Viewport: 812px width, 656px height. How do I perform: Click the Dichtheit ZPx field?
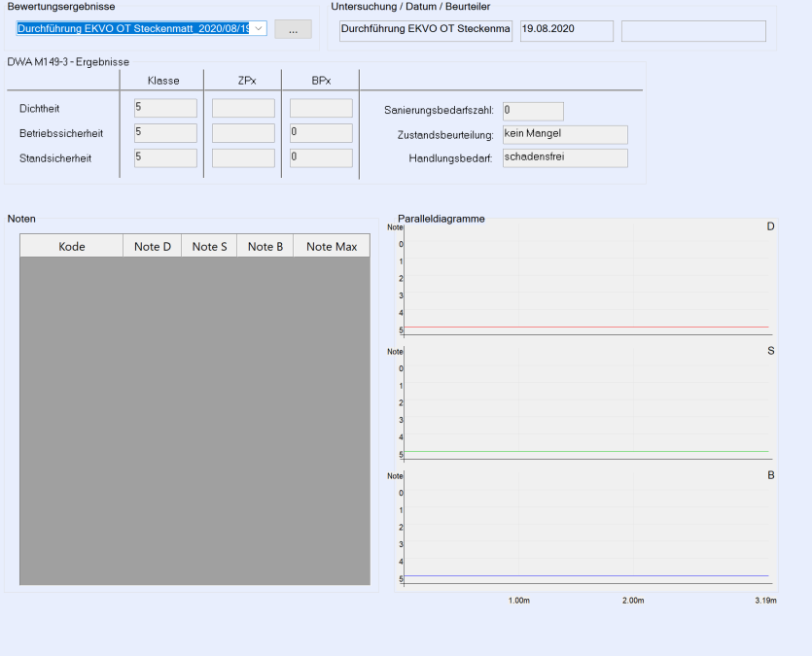click(243, 108)
